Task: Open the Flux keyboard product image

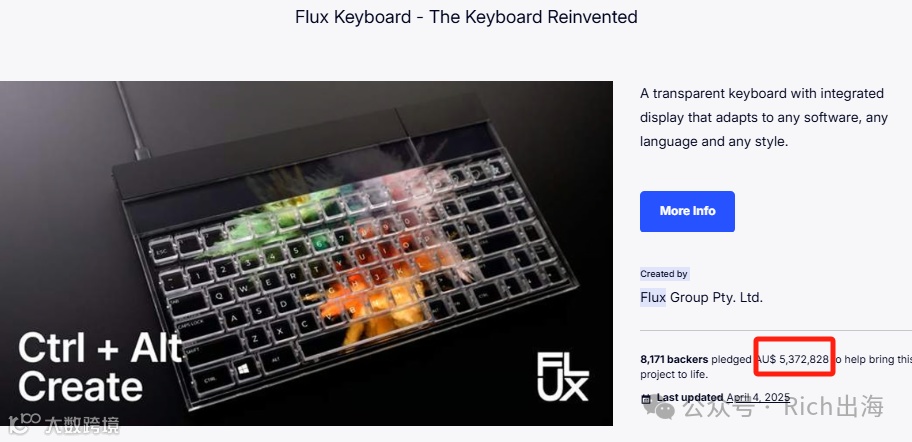Action: click(307, 254)
